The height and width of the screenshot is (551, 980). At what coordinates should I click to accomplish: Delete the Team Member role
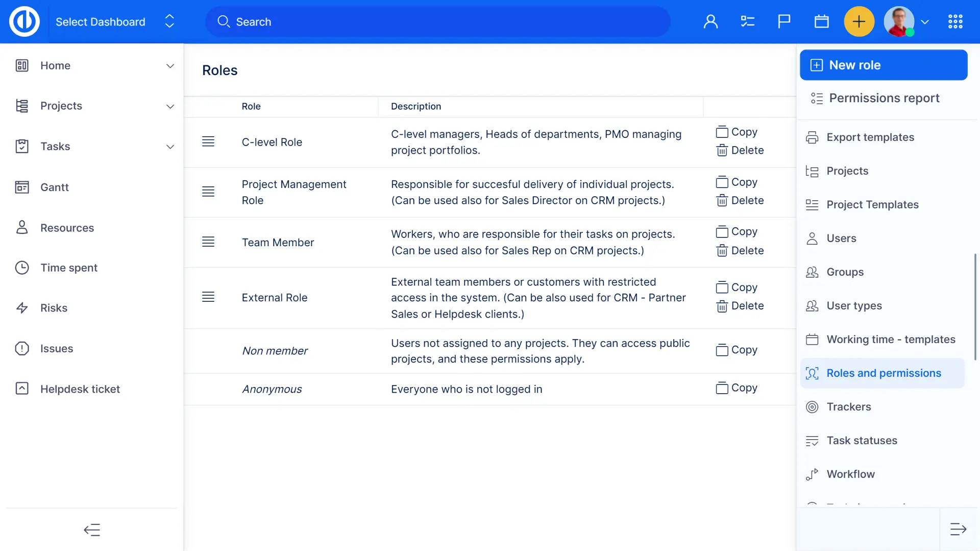coord(740,251)
